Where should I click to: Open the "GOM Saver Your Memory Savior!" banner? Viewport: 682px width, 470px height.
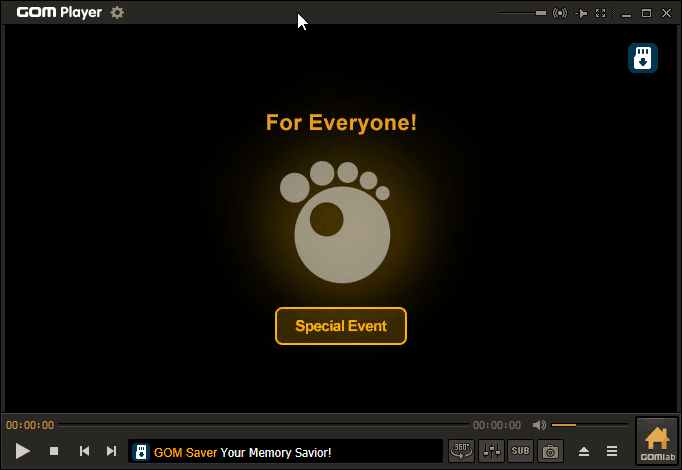[x=285, y=451]
